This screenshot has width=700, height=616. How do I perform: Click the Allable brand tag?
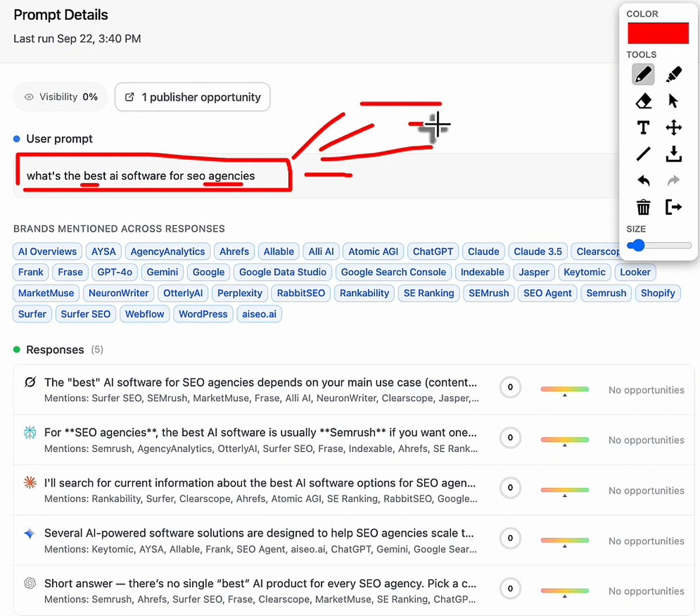coord(278,251)
